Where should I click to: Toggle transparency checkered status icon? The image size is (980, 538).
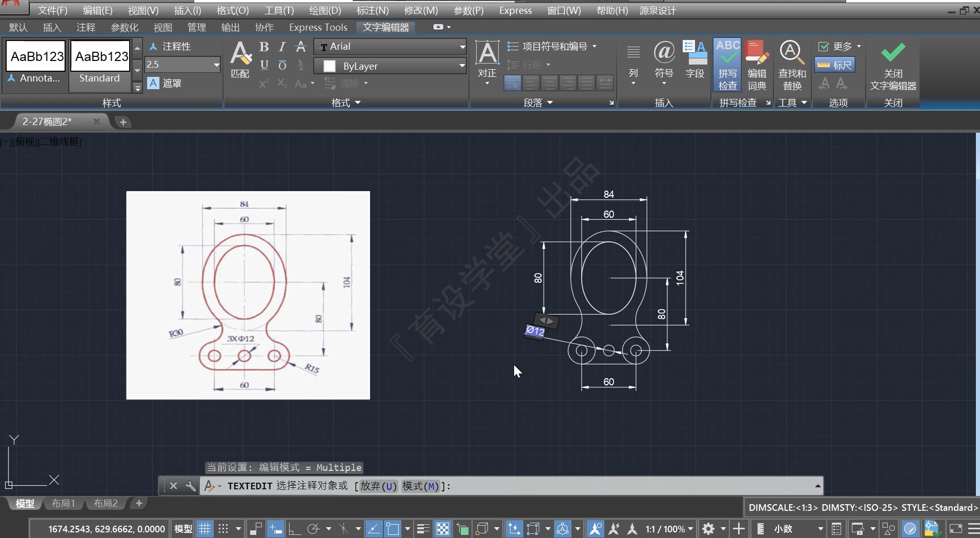(443, 529)
